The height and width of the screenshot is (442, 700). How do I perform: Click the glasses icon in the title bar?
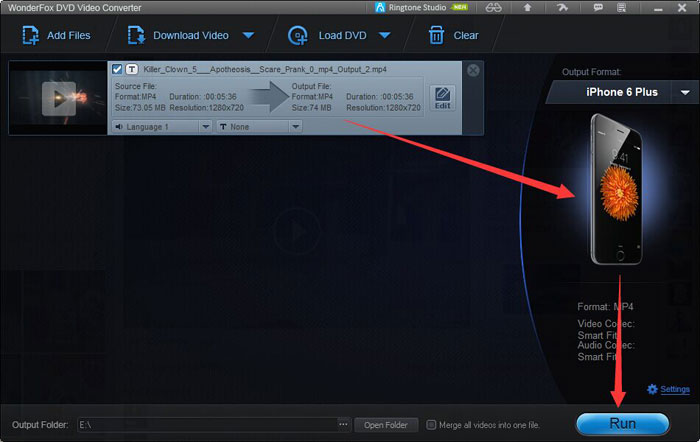point(493,8)
